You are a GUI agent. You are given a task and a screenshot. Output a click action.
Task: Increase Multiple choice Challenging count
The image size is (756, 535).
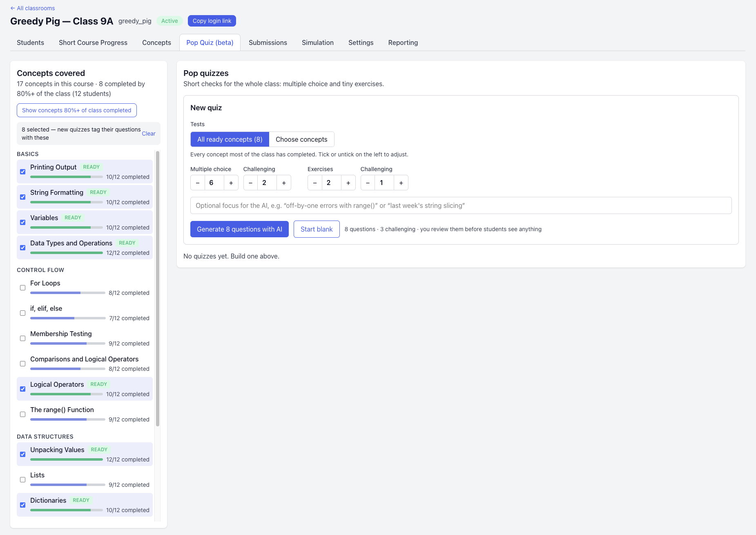284,183
